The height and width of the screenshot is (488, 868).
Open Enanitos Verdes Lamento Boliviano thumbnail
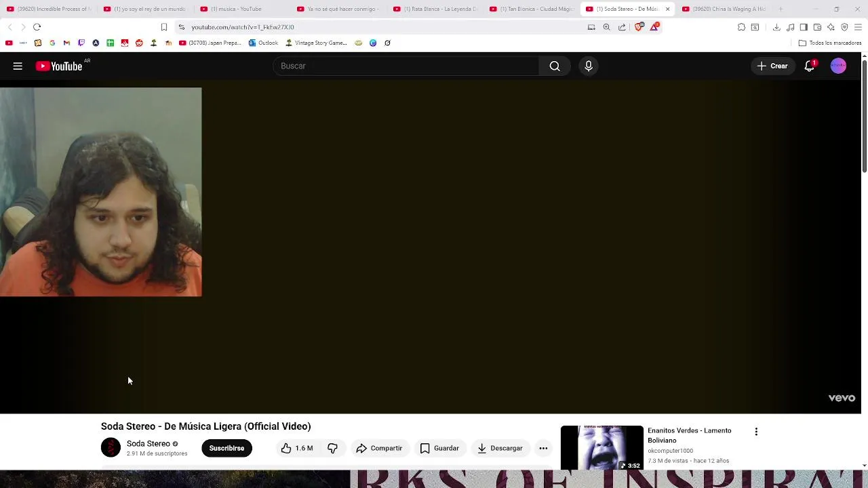click(x=602, y=447)
